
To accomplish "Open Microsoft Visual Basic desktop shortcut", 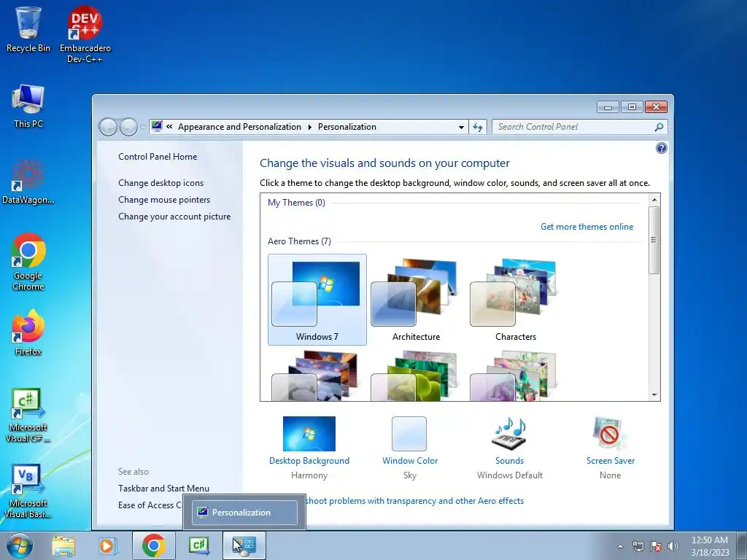I will 28,491.
